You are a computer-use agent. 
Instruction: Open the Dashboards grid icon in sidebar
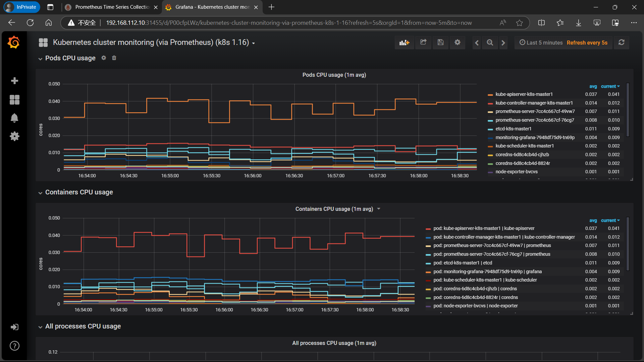click(14, 100)
